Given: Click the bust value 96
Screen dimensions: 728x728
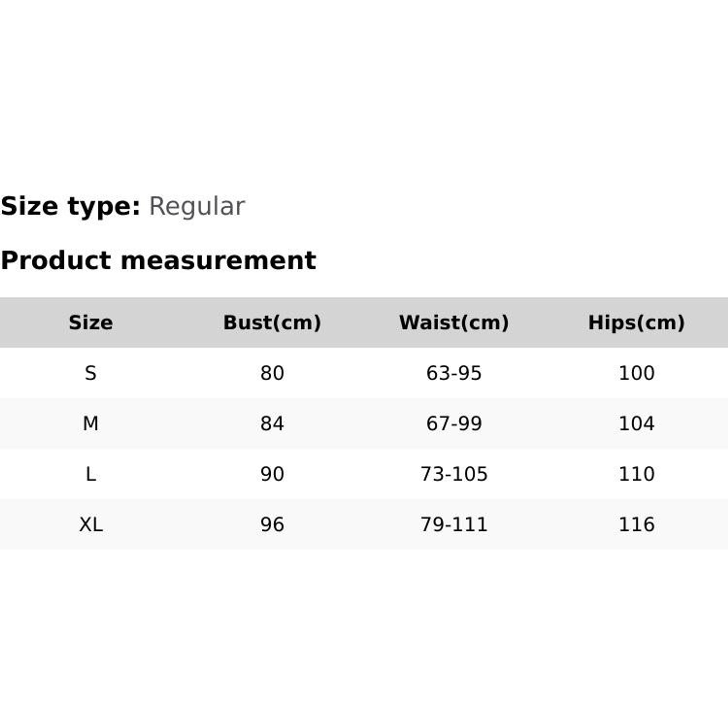Looking at the screenshot, I should click(272, 525).
